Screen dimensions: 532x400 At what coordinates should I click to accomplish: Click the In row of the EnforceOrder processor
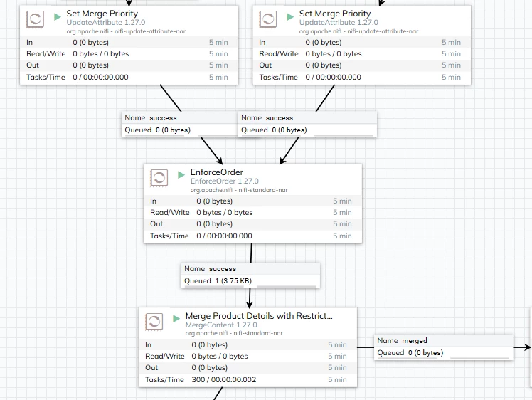pos(252,201)
